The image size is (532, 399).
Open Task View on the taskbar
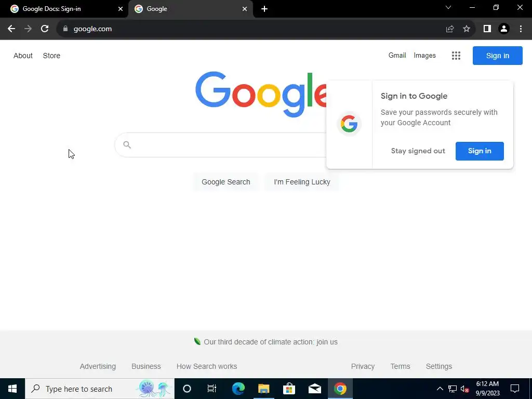[x=212, y=389]
